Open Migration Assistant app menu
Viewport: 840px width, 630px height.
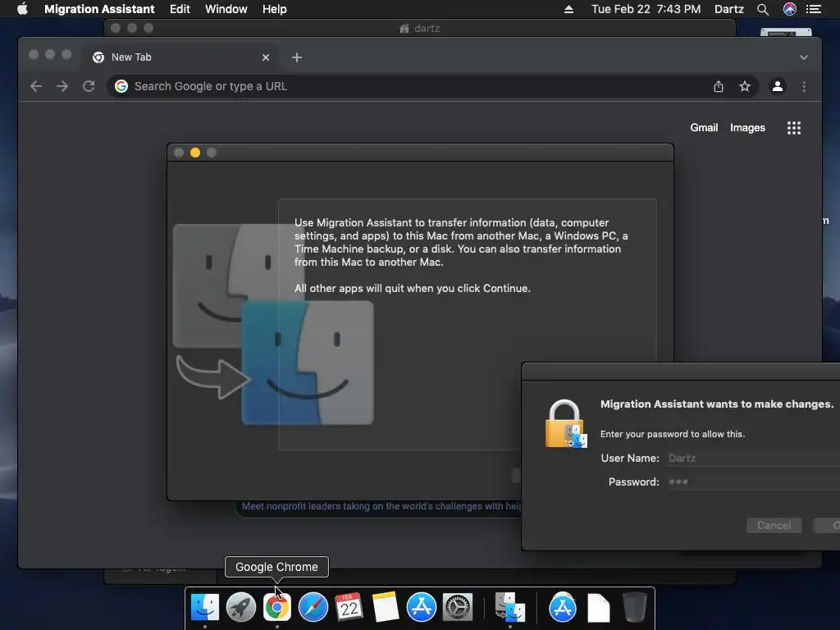click(99, 9)
